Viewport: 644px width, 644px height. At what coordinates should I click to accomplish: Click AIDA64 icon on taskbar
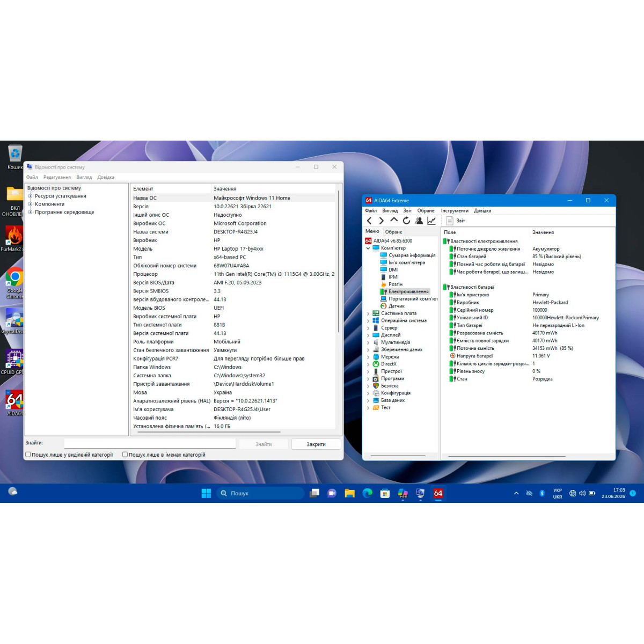[x=438, y=493]
